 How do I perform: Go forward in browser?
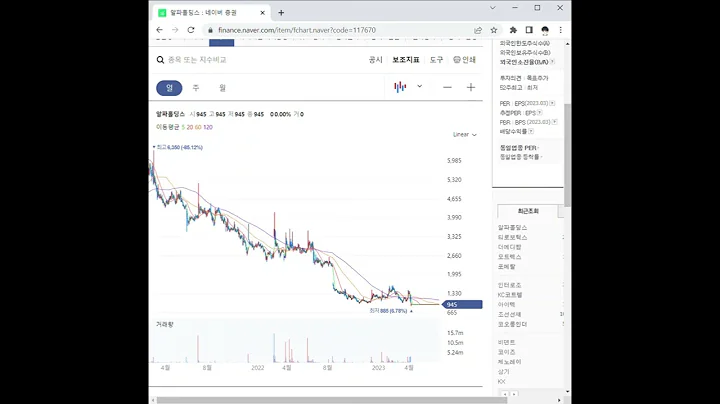coord(175,30)
